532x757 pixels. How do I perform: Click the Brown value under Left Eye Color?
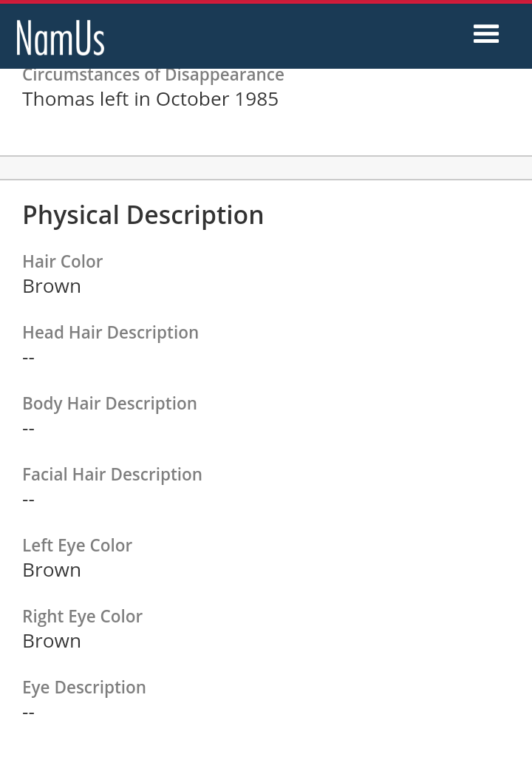pyautogui.click(x=52, y=570)
